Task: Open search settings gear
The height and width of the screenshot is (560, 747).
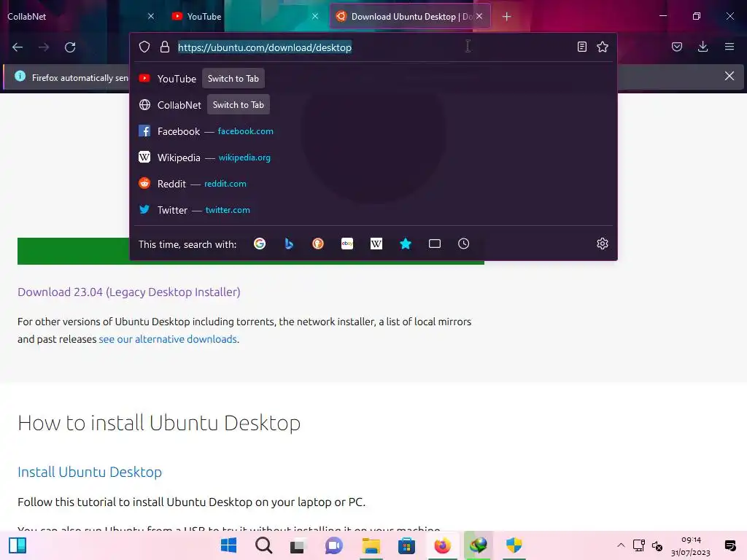Action: (x=602, y=244)
